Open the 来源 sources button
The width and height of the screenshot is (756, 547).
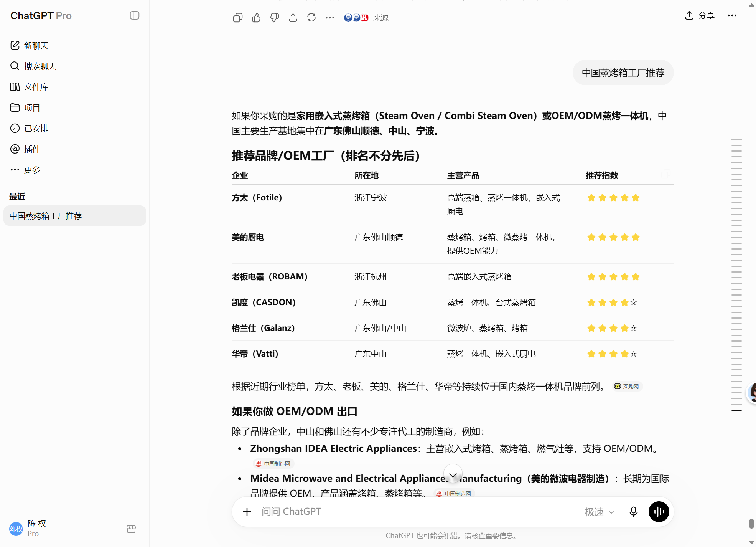tap(366, 18)
